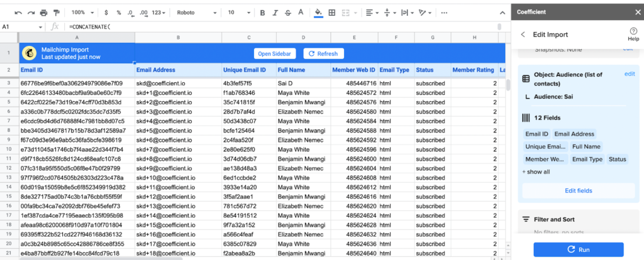
Task: Click cell skd+5@coefficient.io
Action: (178, 131)
